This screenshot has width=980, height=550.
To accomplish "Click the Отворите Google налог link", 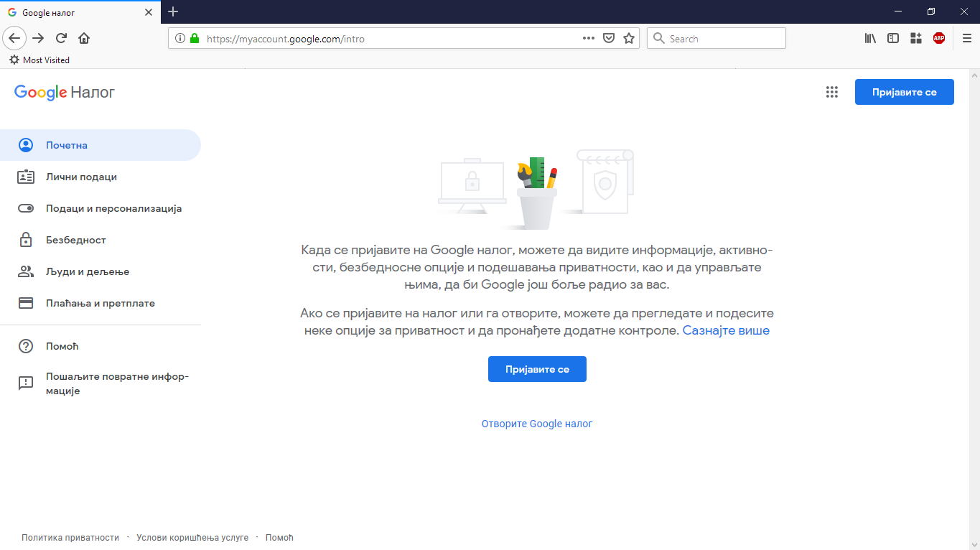I will 537,424.
